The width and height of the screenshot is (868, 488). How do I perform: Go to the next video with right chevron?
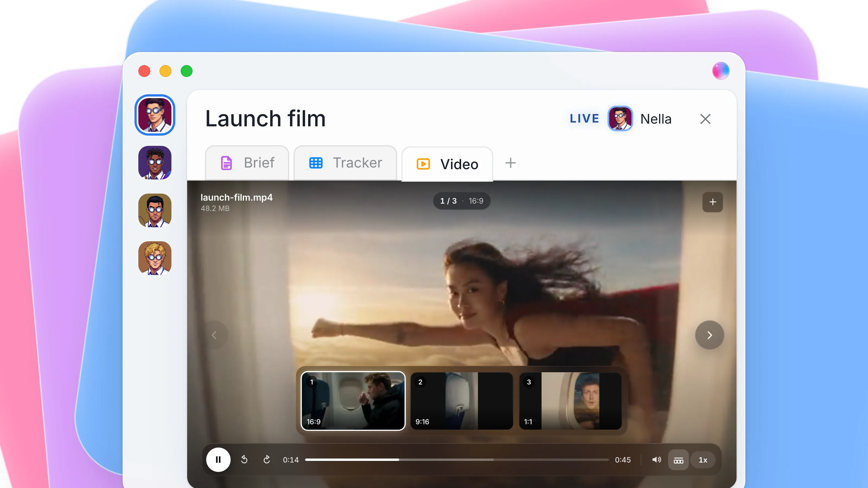click(x=710, y=335)
